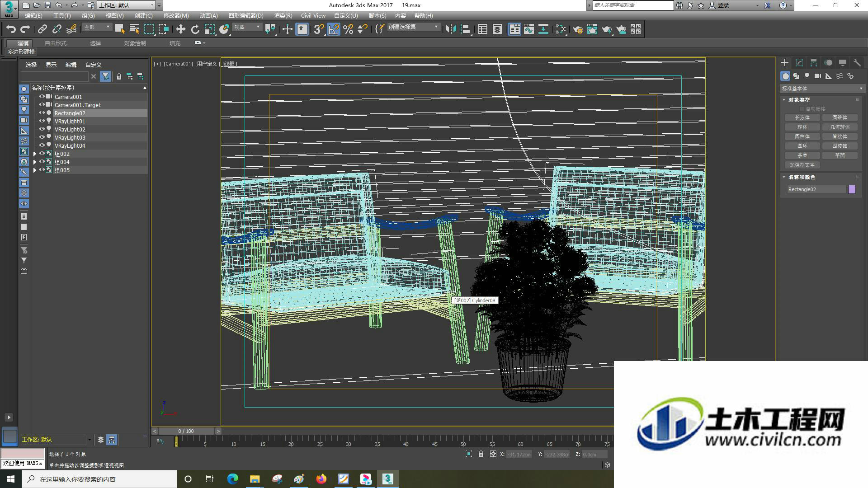Click the 加强型文本 text button
The image size is (868, 488).
[802, 165]
